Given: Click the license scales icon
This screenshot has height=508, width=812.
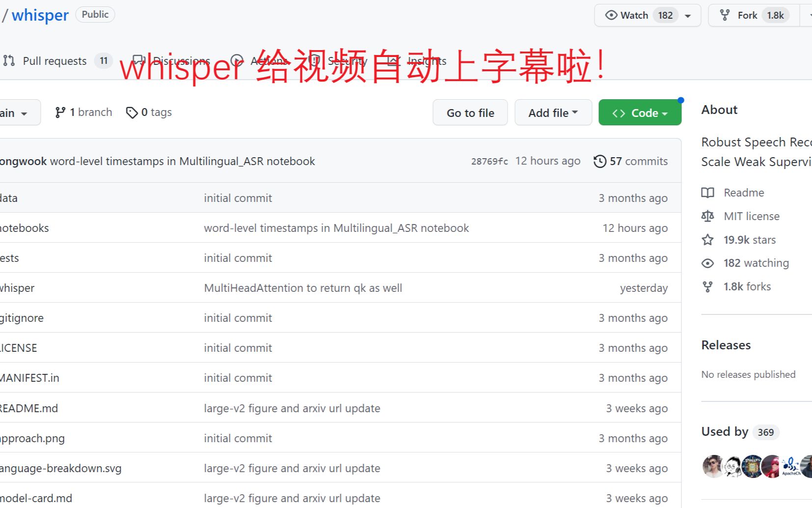Looking at the screenshot, I should [707, 216].
